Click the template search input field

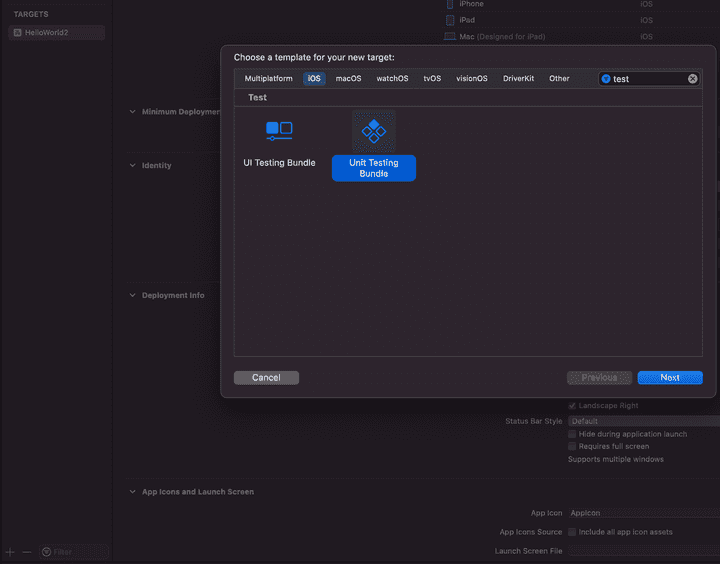pyautogui.click(x=648, y=79)
